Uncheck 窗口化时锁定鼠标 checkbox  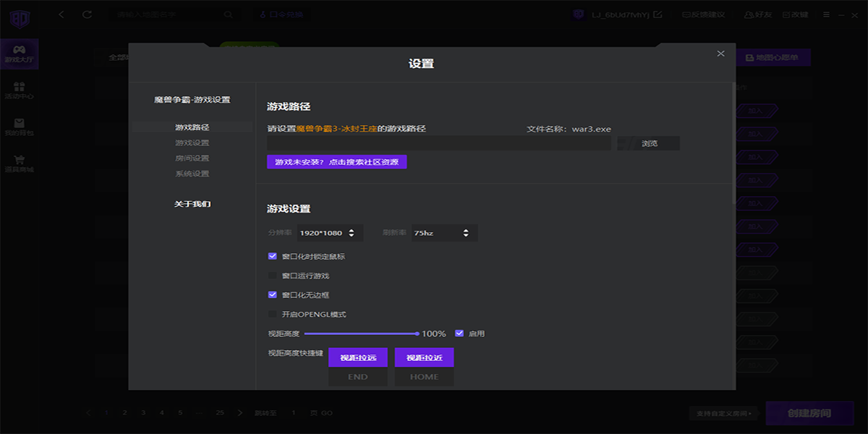pos(273,256)
